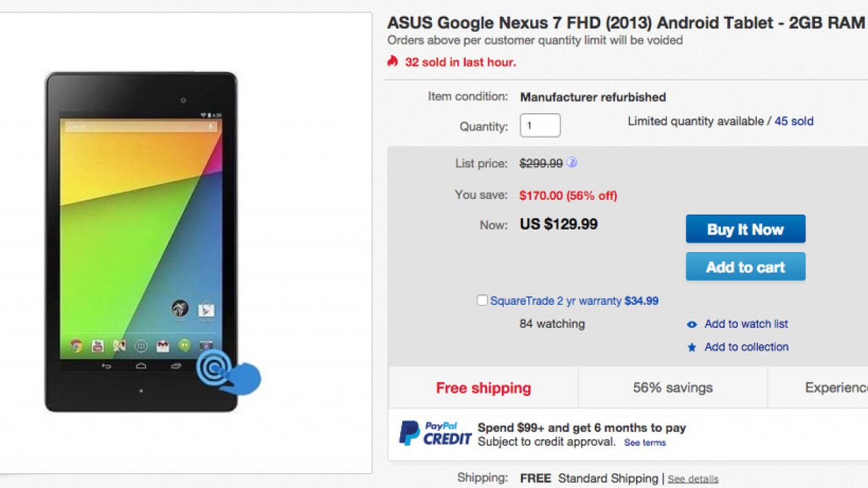Click the eye icon for watch list
Screen dimensions: 868x488
[692, 325]
